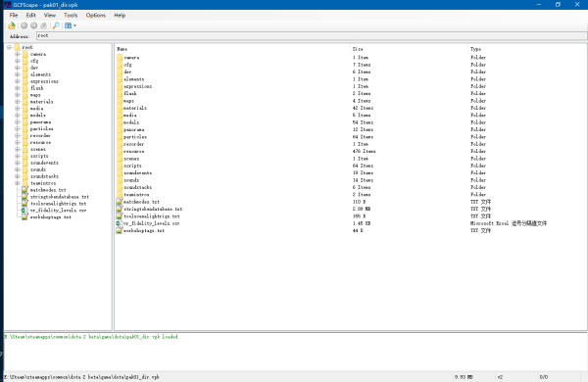Open Search with the magnifier icon

pyautogui.click(x=56, y=25)
